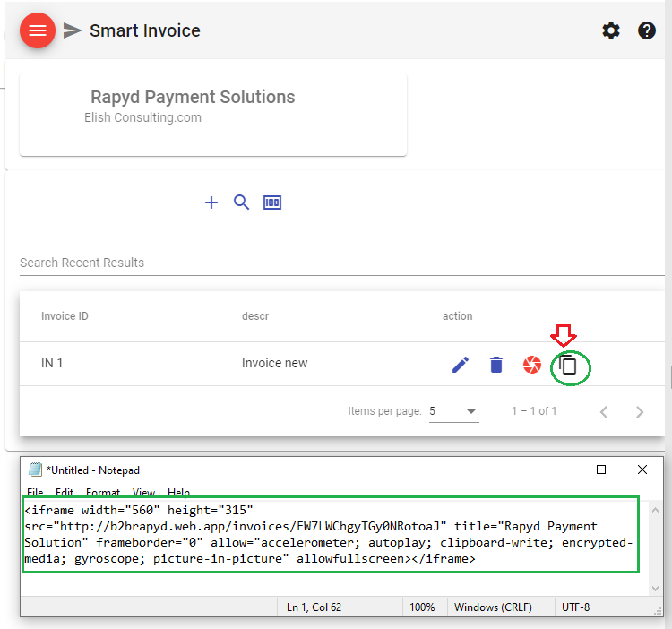Click the Rapyd Payment Solutions card
The height and width of the screenshot is (629, 672).
[x=213, y=115]
